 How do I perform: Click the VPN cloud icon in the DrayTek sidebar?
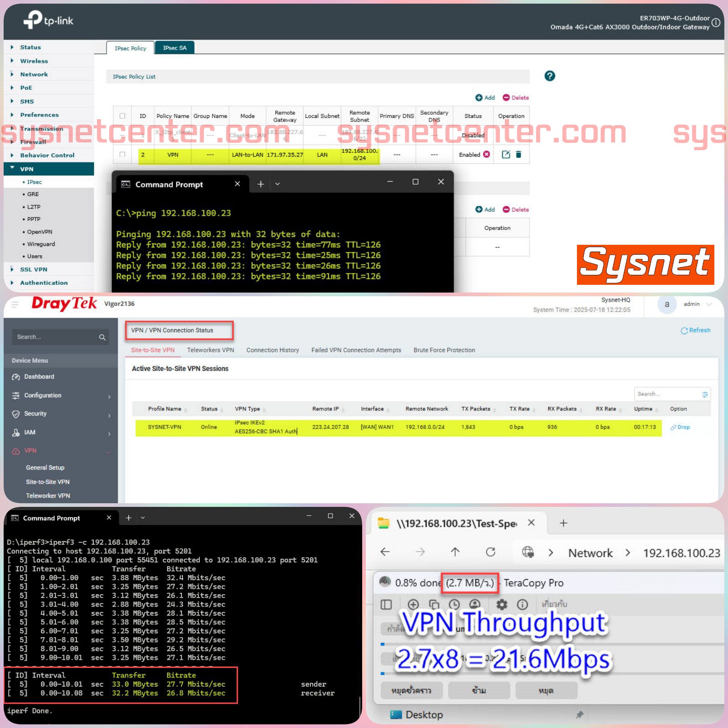tap(16, 451)
